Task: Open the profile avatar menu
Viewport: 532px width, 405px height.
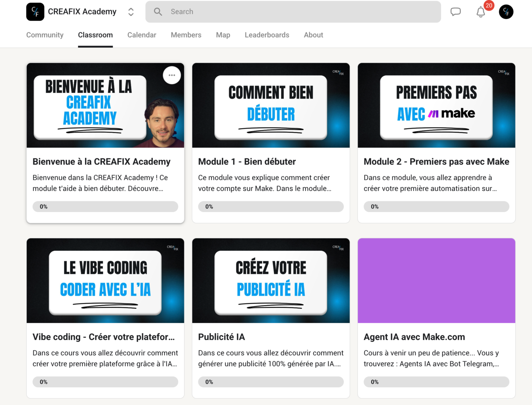Action: coord(506,12)
